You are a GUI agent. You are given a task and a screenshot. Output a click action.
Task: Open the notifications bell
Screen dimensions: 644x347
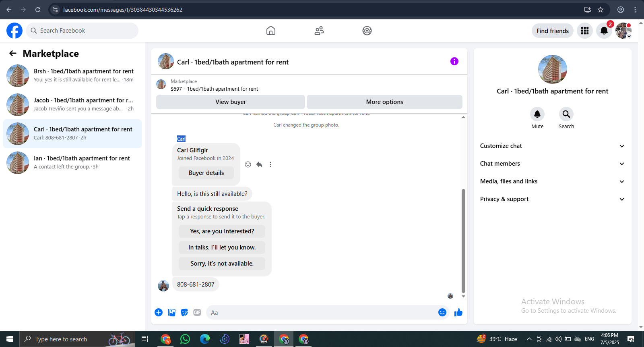pos(604,31)
